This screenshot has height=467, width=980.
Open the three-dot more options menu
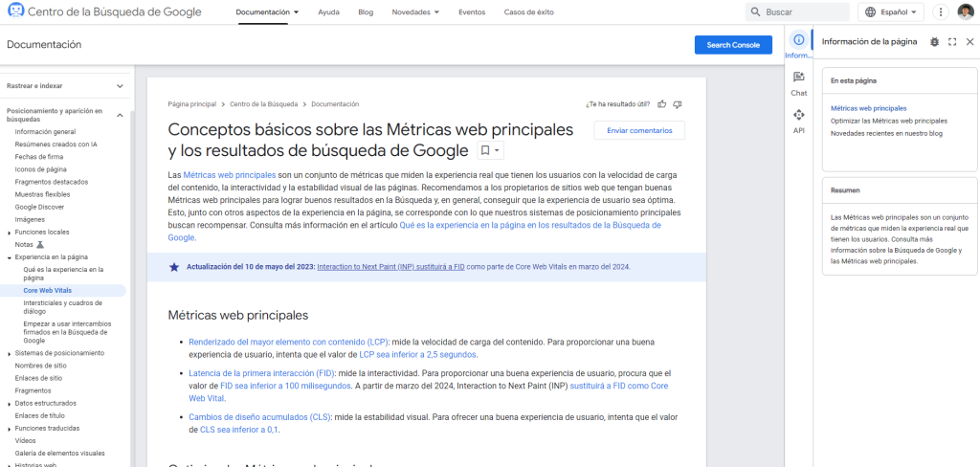tap(942, 12)
